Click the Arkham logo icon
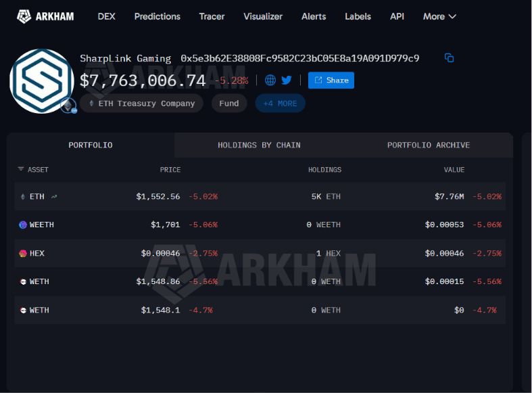532x393 pixels. pos(24,16)
